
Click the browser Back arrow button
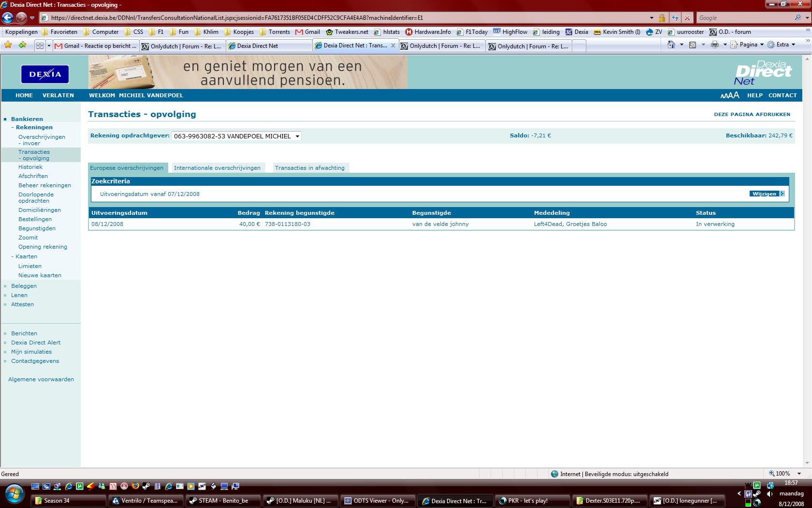tap(8, 18)
